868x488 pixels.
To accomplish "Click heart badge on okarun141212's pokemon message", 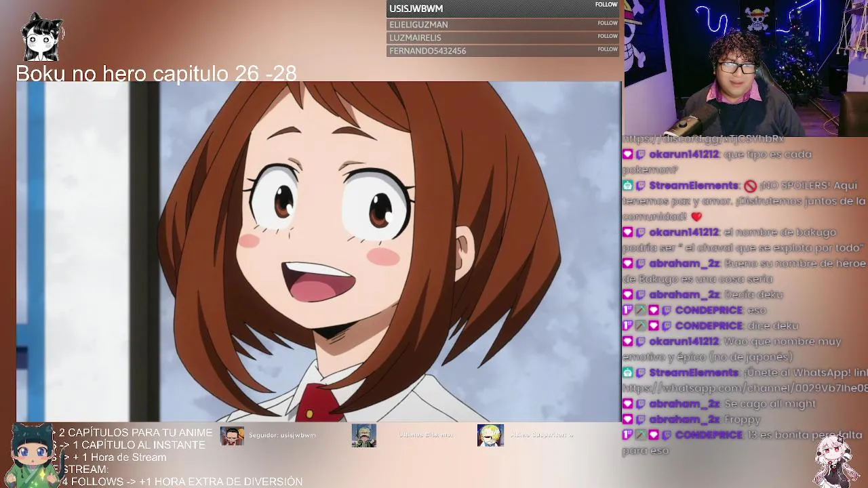I will tap(627, 155).
